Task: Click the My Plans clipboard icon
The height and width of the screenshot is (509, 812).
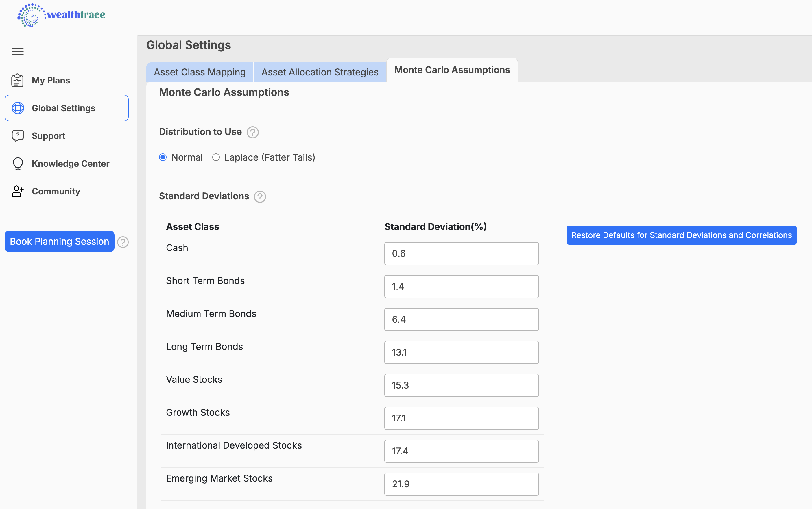Action: [18, 81]
